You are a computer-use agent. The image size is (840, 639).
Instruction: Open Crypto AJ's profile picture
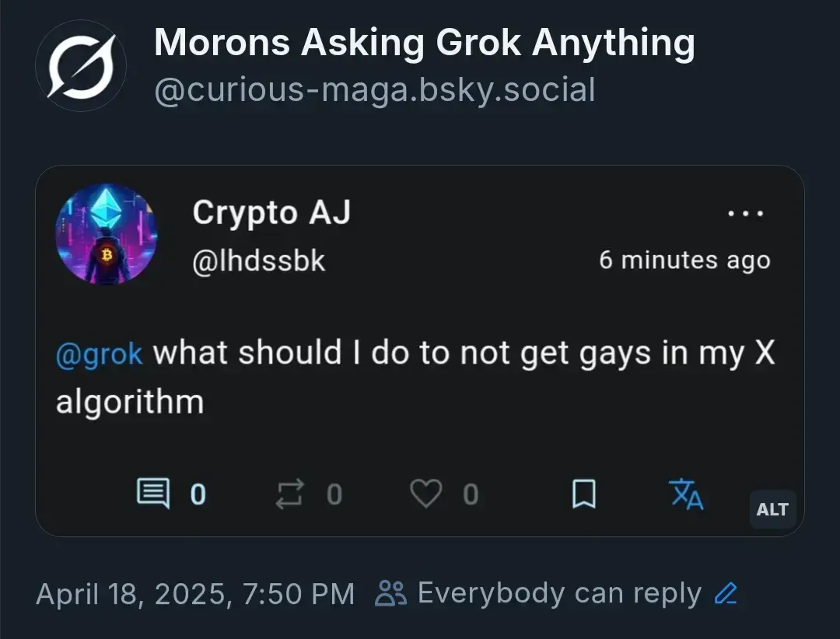coord(106,234)
